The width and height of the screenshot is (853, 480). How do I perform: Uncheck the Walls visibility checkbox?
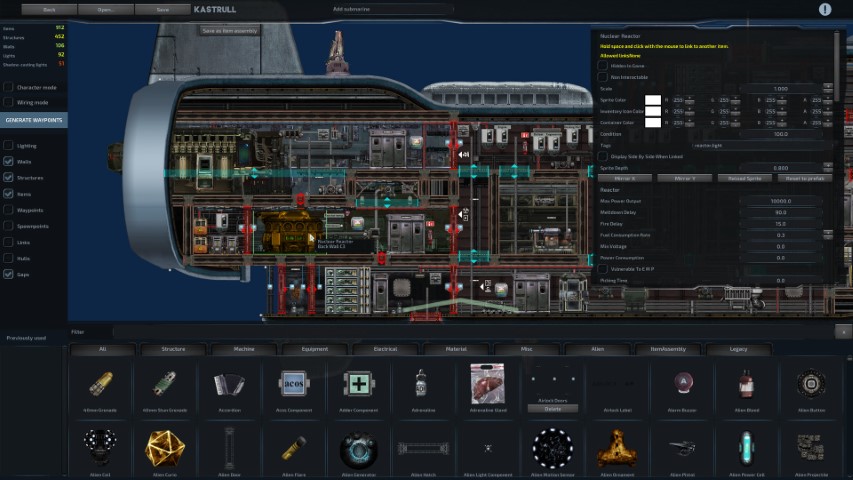pyautogui.click(x=9, y=161)
